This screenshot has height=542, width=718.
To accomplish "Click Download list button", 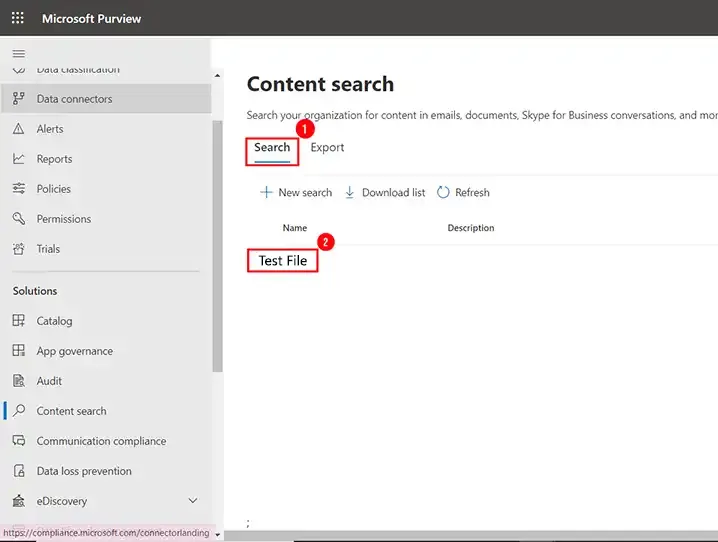I will [385, 193].
